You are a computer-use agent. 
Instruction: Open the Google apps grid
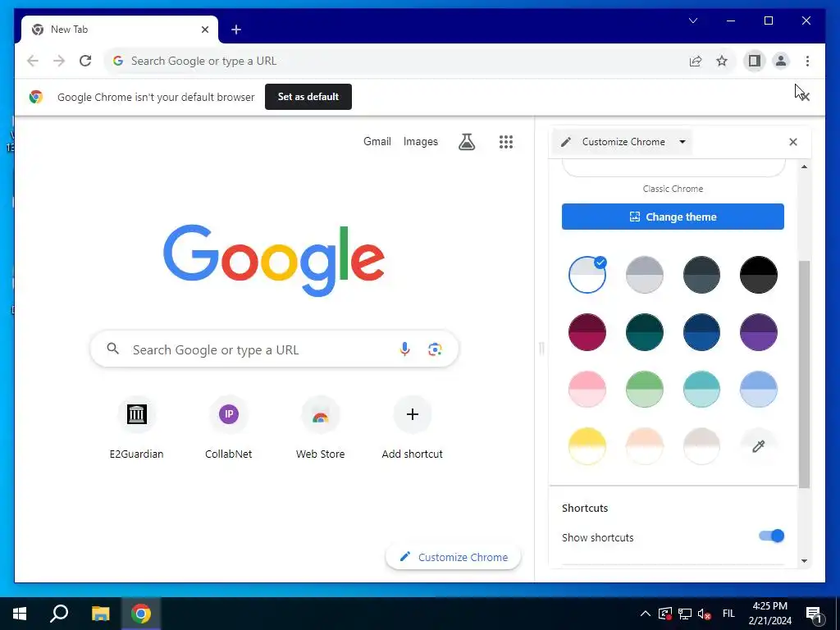point(506,141)
